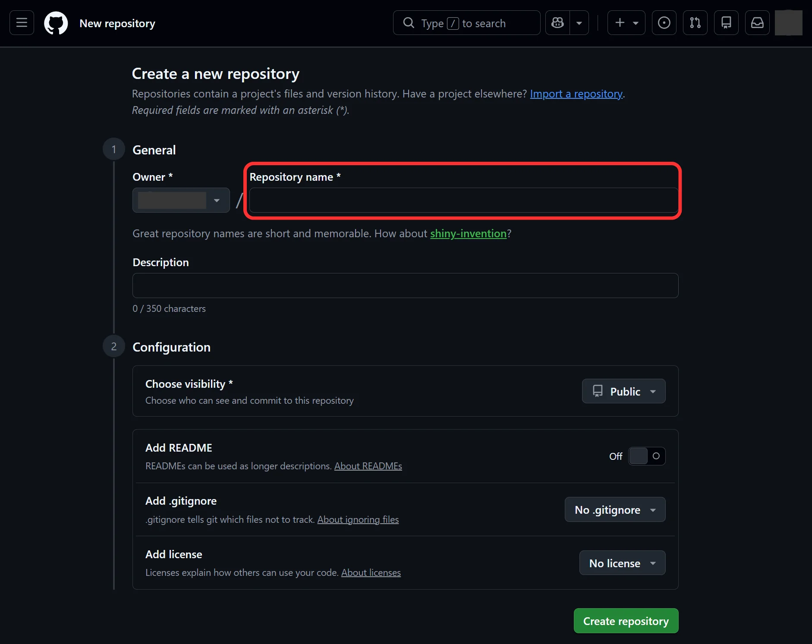Open the About licenses link
Screen dimensions: 812x644
[371, 572]
